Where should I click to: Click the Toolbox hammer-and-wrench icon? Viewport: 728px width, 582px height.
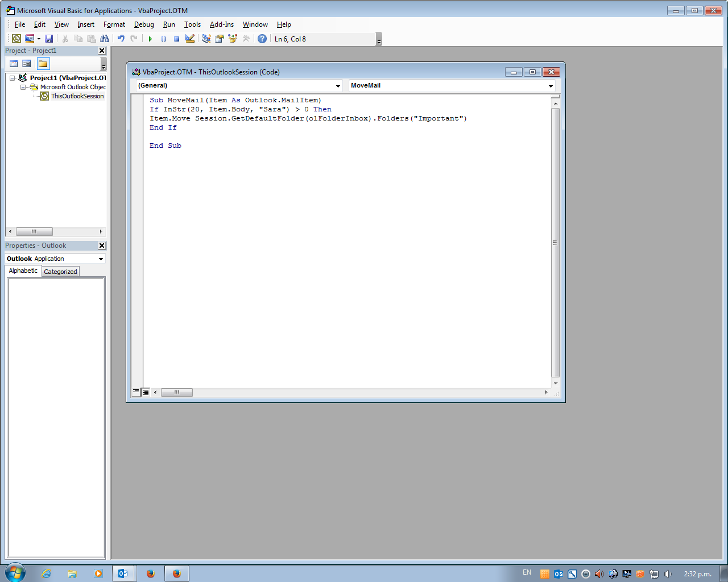coord(246,39)
